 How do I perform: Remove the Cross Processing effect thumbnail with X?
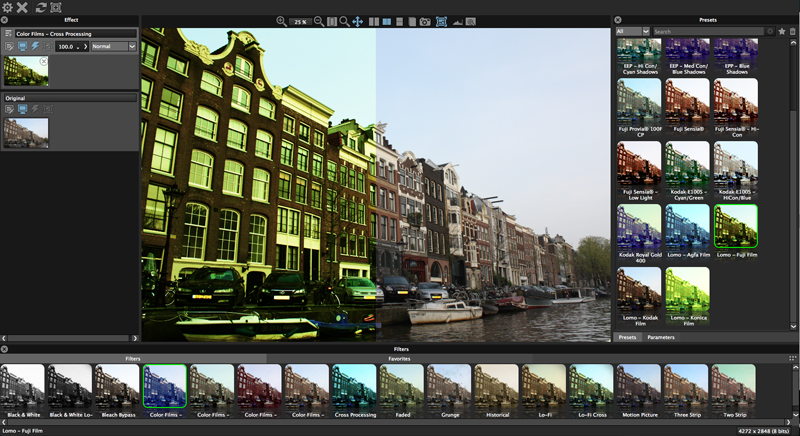click(x=43, y=62)
